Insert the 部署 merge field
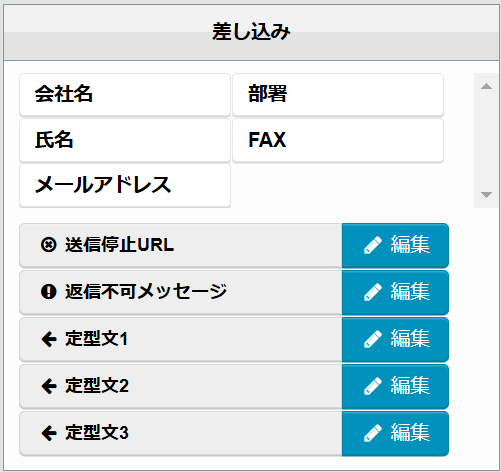 338,95
